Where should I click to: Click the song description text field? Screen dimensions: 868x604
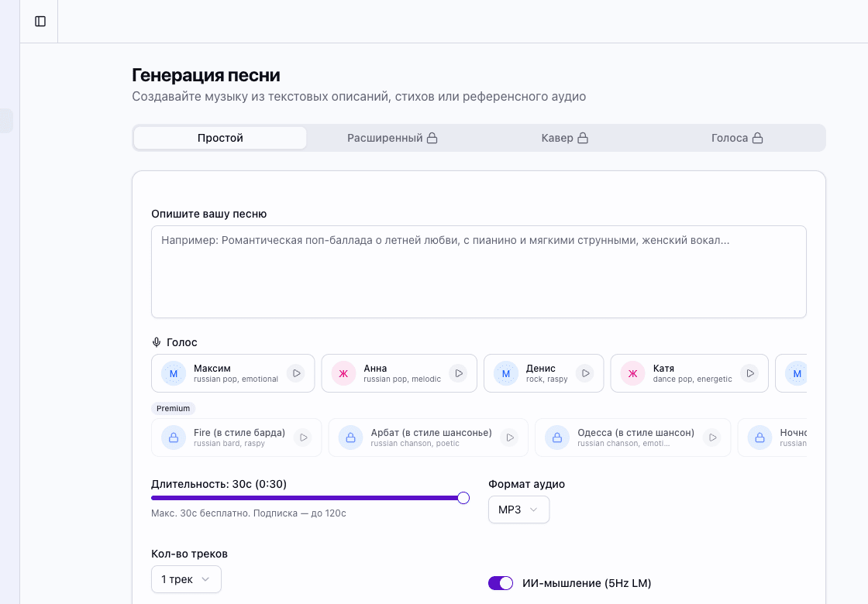478,271
